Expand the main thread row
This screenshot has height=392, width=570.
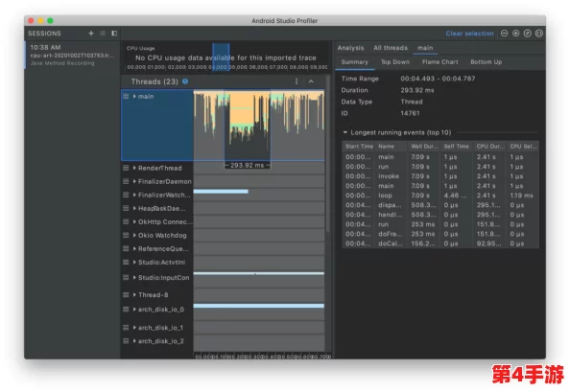pos(134,96)
